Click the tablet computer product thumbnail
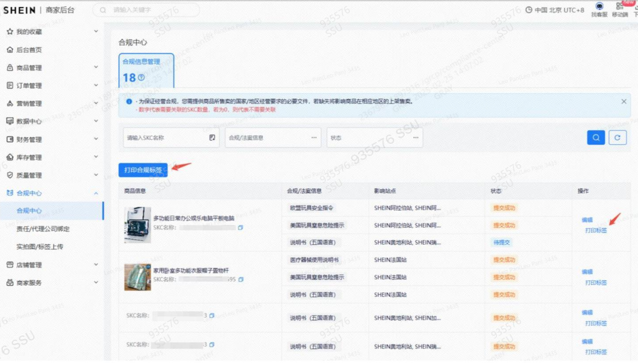This screenshot has height=364, width=638. coord(134,225)
